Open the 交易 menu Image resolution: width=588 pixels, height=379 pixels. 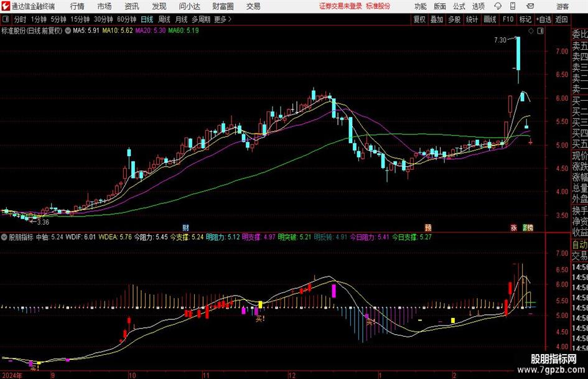[253, 6]
